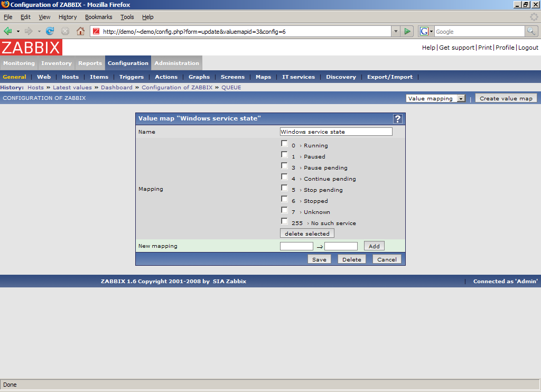Open the Export/Import submenu item
This screenshot has height=392, width=541.
(390, 77)
